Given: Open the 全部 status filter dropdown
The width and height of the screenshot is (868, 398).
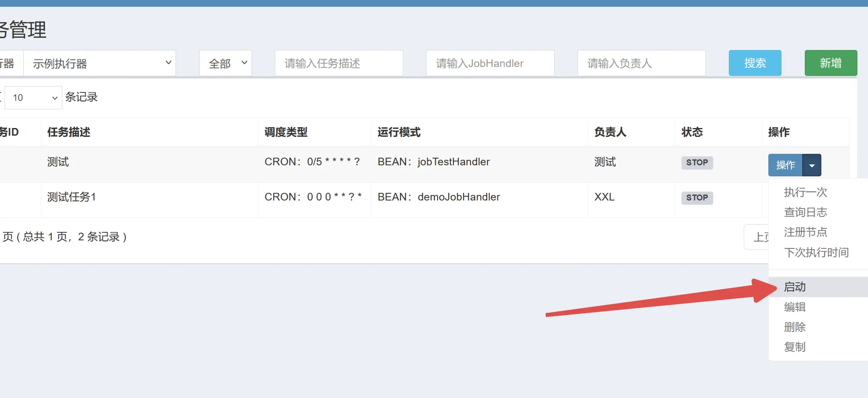Looking at the screenshot, I should pyautogui.click(x=226, y=63).
